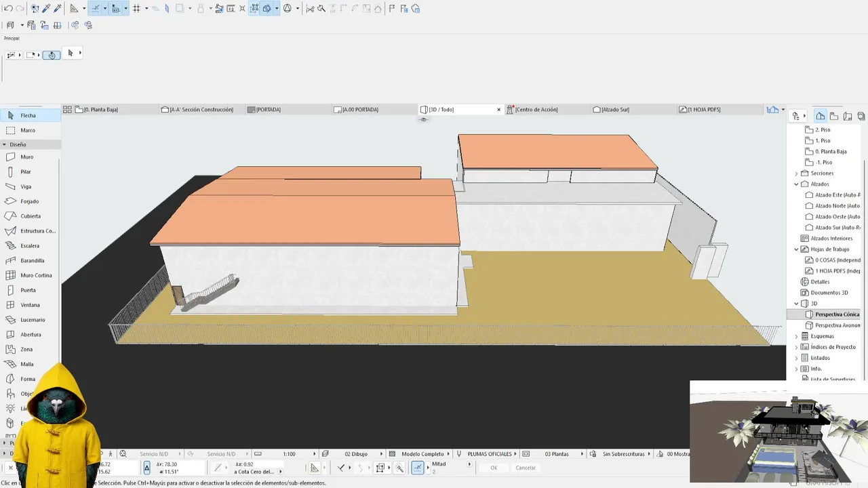Collapse the Alzados tree node
This screenshot has height=488, width=868.
click(797, 184)
